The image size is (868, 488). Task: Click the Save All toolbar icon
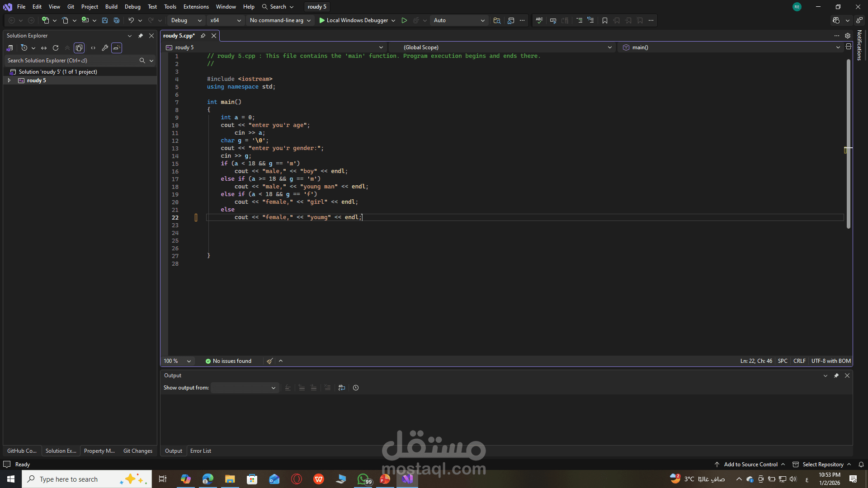117,20
